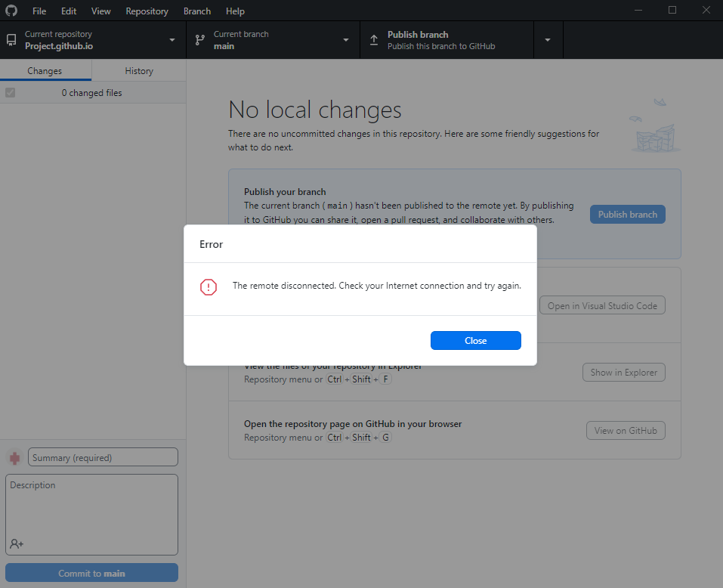The height and width of the screenshot is (588, 723).
Task: Open the Publish branch dropdown arrow
Action: (548, 39)
